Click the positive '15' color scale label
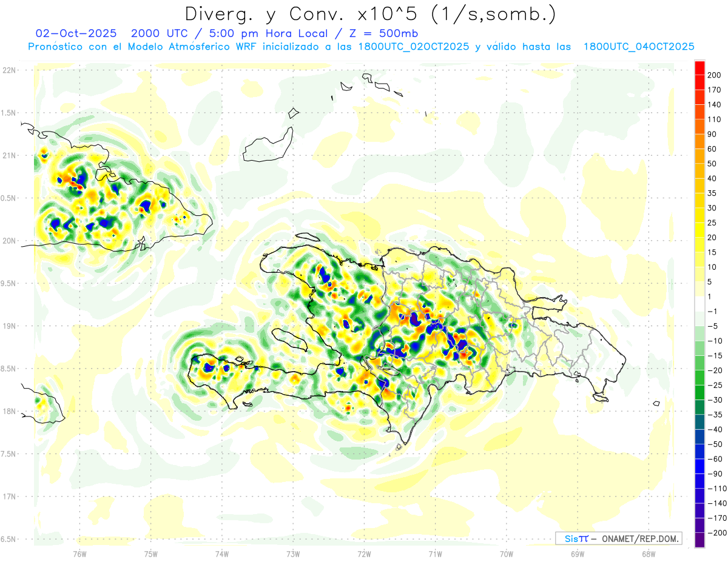Viewport: 728px width, 562px height. tap(713, 252)
